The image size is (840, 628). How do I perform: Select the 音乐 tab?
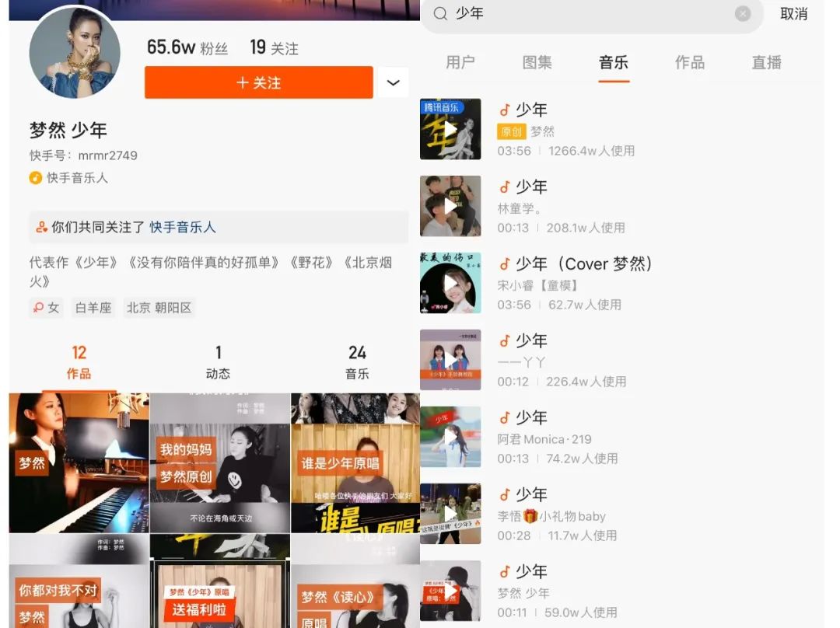coord(614,63)
